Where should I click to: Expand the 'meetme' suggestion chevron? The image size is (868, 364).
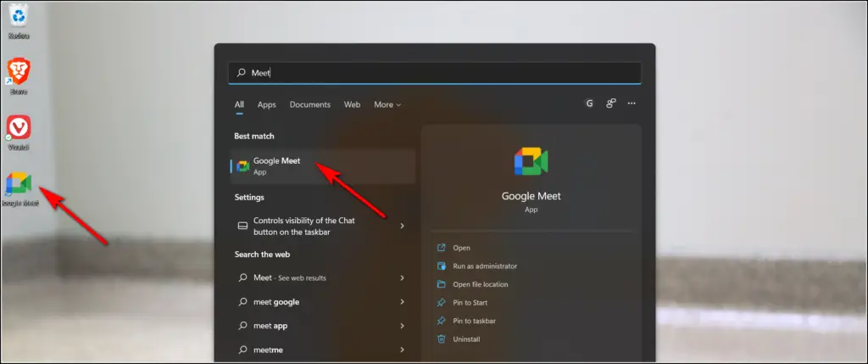[x=403, y=350]
